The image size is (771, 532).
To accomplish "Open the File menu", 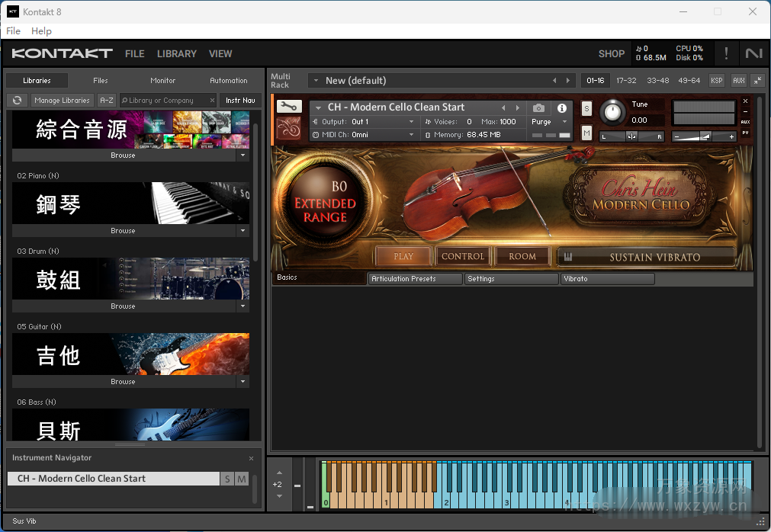I will (13, 31).
